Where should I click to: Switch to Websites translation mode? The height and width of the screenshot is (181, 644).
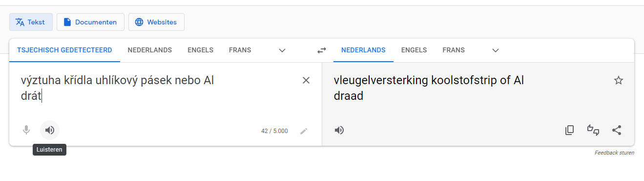(156, 22)
